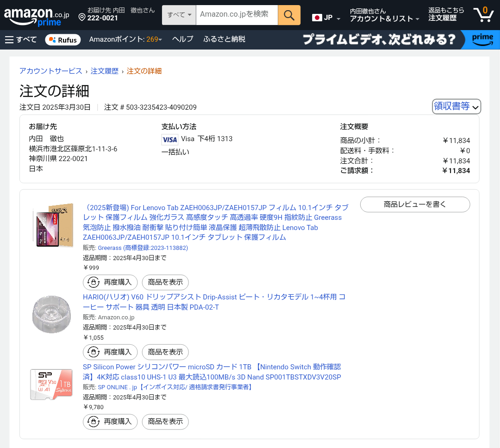Open the すべて search category dropdown
The image size is (500, 448).
coord(179,15)
